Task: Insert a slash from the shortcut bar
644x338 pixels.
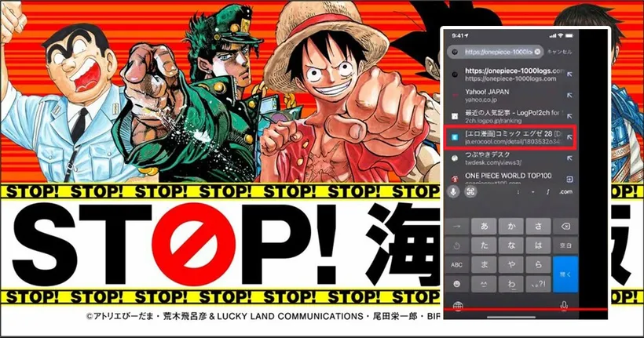Action: [547, 192]
